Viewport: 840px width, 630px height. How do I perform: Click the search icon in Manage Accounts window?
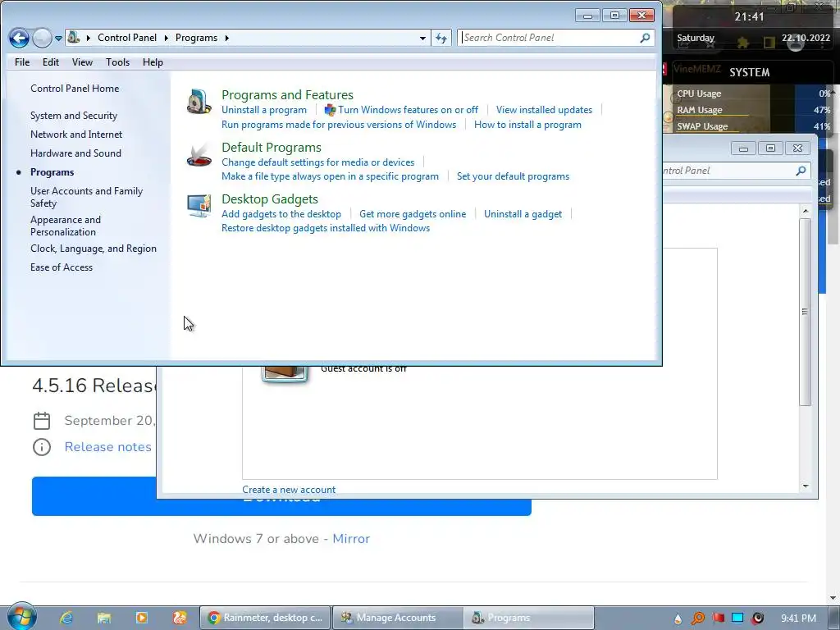click(x=801, y=171)
